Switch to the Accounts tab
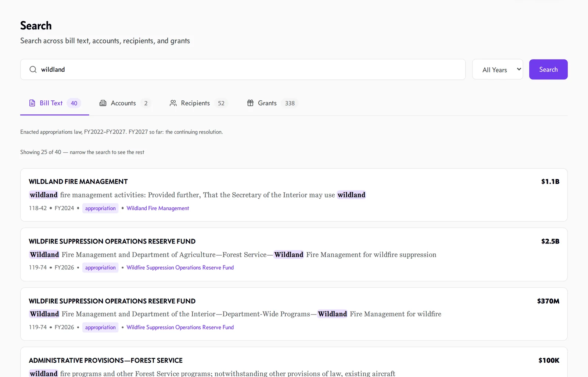Image resolution: width=588 pixels, height=377 pixels. tap(125, 103)
